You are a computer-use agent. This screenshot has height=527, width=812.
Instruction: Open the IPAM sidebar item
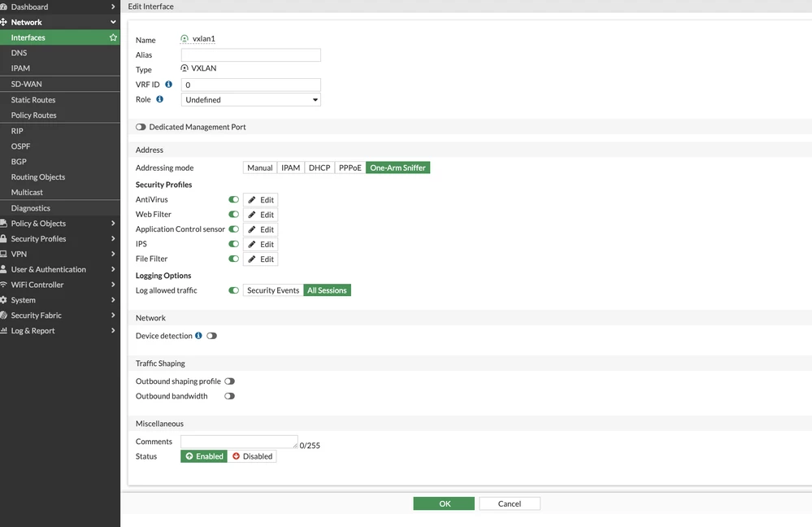click(x=60, y=68)
